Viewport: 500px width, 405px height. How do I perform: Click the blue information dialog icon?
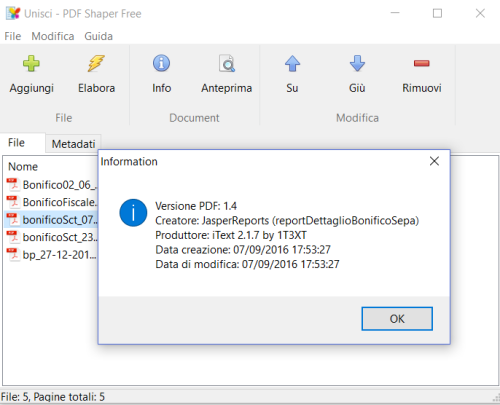tap(133, 213)
